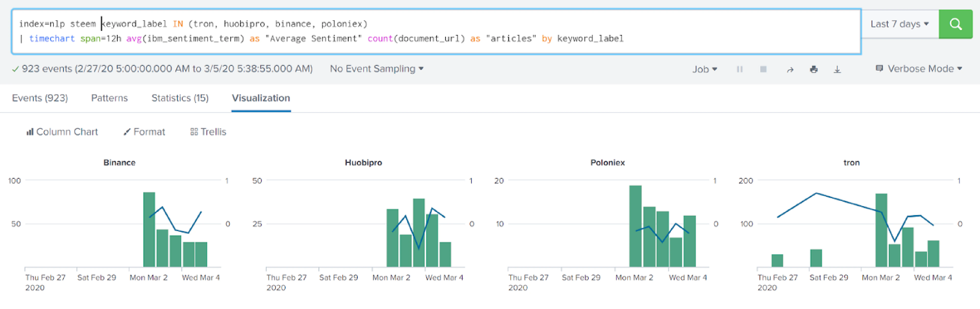Change the Verbose Mode setting
This screenshot has width=980, height=309.
point(919,69)
